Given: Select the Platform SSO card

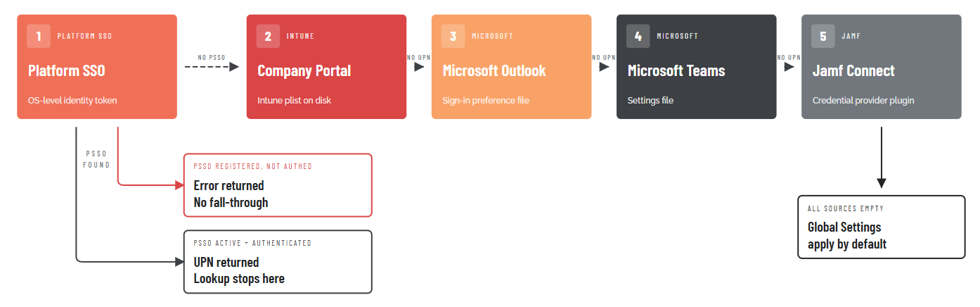Looking at the screenshot, I should [97, 67].
